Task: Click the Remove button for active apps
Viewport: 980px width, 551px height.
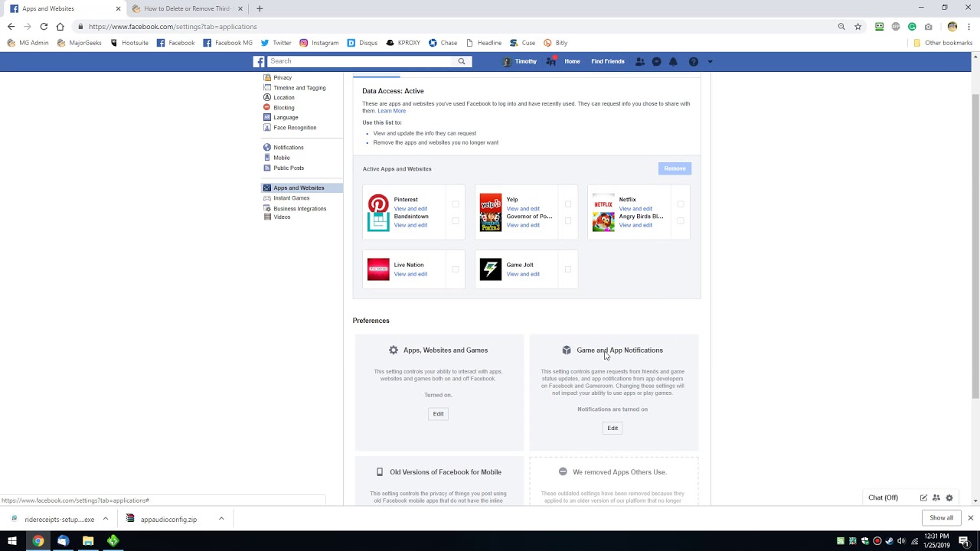Action: [x=675, y=168]
